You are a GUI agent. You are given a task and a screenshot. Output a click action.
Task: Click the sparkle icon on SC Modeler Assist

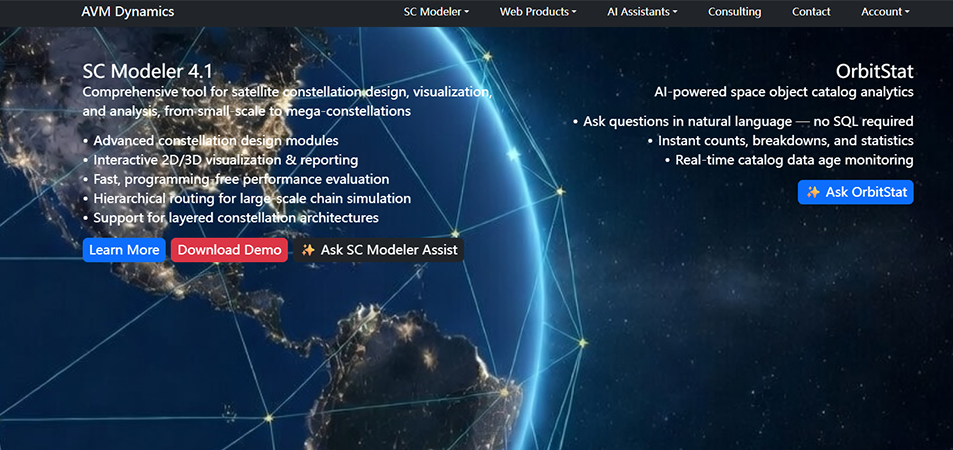click(x=308, y=250)
